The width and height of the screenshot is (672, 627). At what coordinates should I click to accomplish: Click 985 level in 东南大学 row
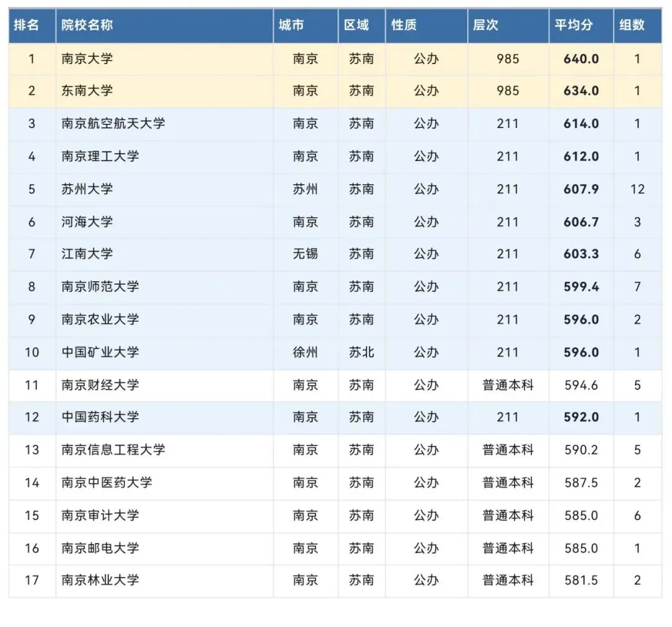pos(508,91)
